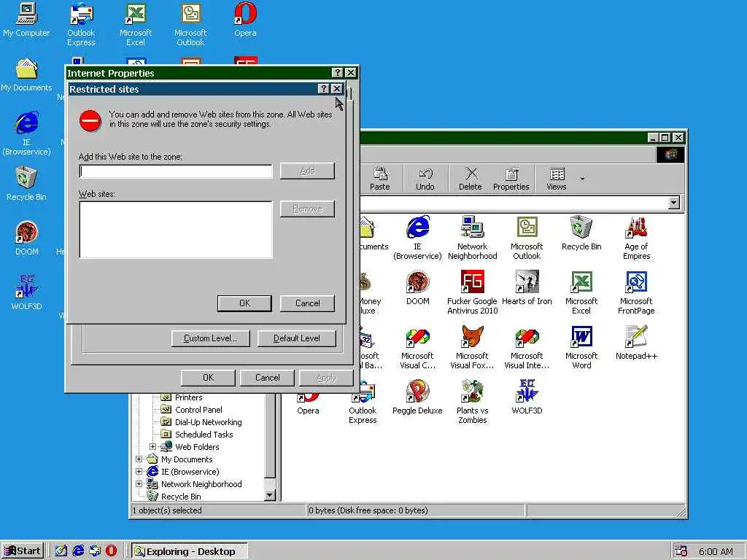The height and width of the screenshot is (560, 747).
Task: Select Microsoft Excel in Explorer pane
Action: pos(581,292)
